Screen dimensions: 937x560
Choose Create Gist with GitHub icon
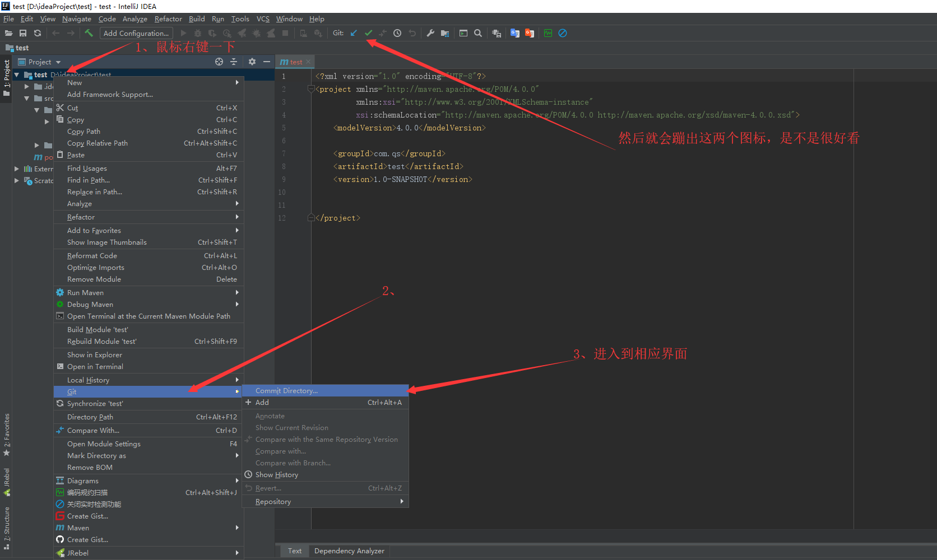click(x=149, y=539)
